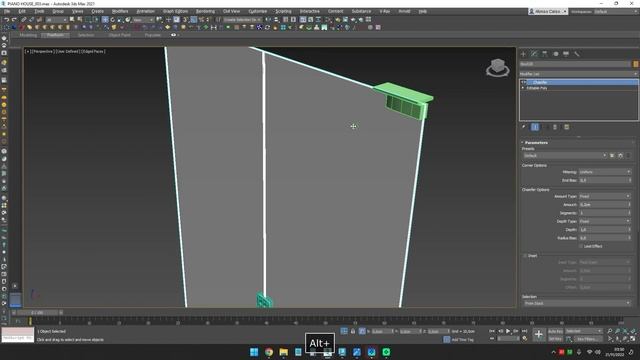The width and height of the screenshot is (640, 360).
Task: Open the Mitering dropdown
Action: (605, 172)
